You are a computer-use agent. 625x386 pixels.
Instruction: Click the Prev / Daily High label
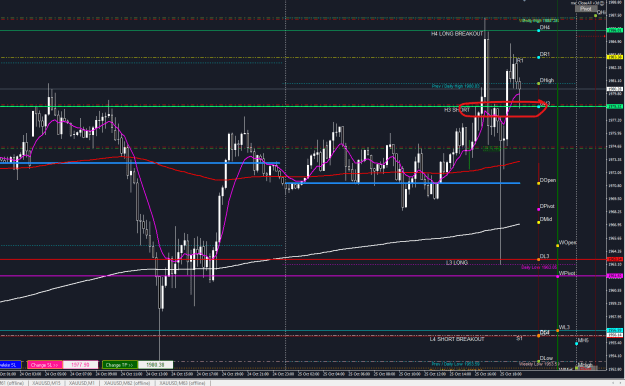[456, 86]
